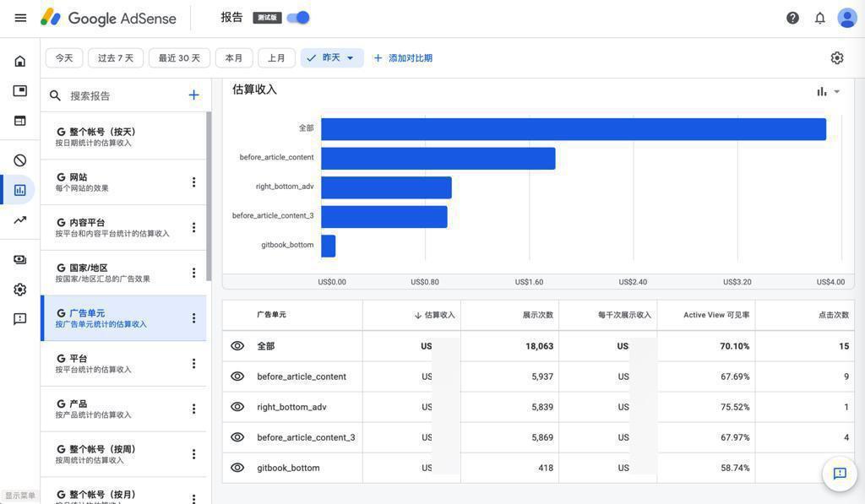Image resolution: width=865 pixels, height=504 pixels.
Task: Open the Ads sidebar icon
Action: [x=20, y=90]
